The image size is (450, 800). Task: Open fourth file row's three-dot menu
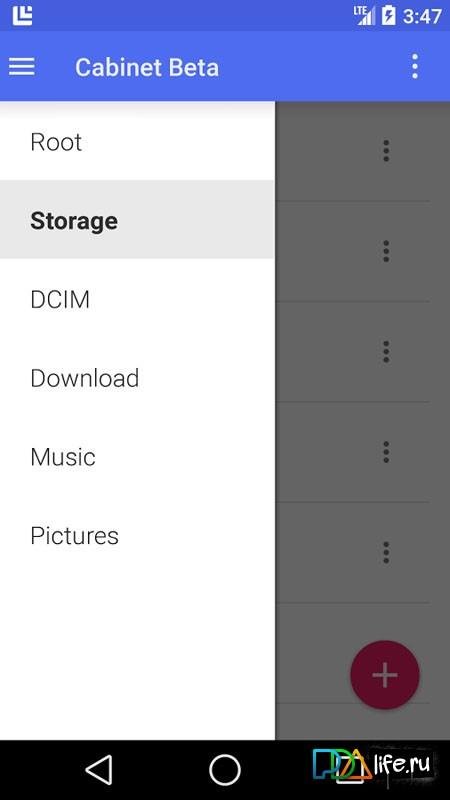[x=386, y=452]
